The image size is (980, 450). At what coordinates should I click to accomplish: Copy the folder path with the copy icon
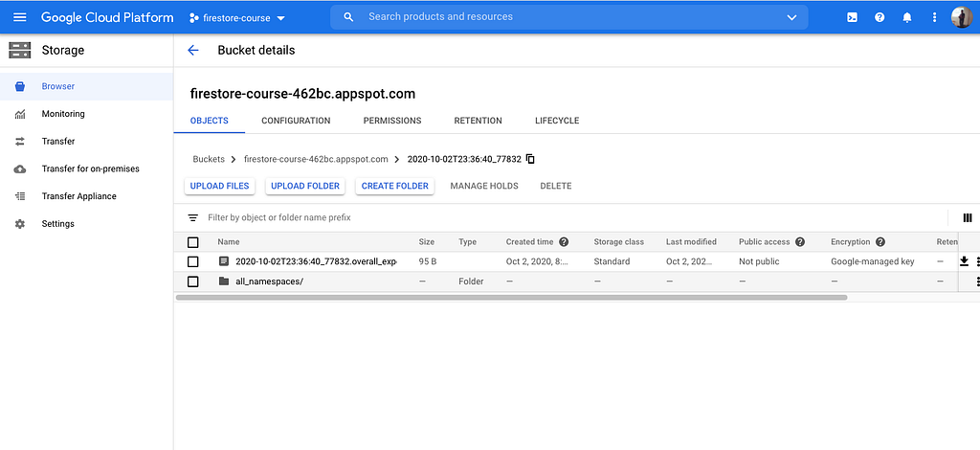[x=530, y=159]
